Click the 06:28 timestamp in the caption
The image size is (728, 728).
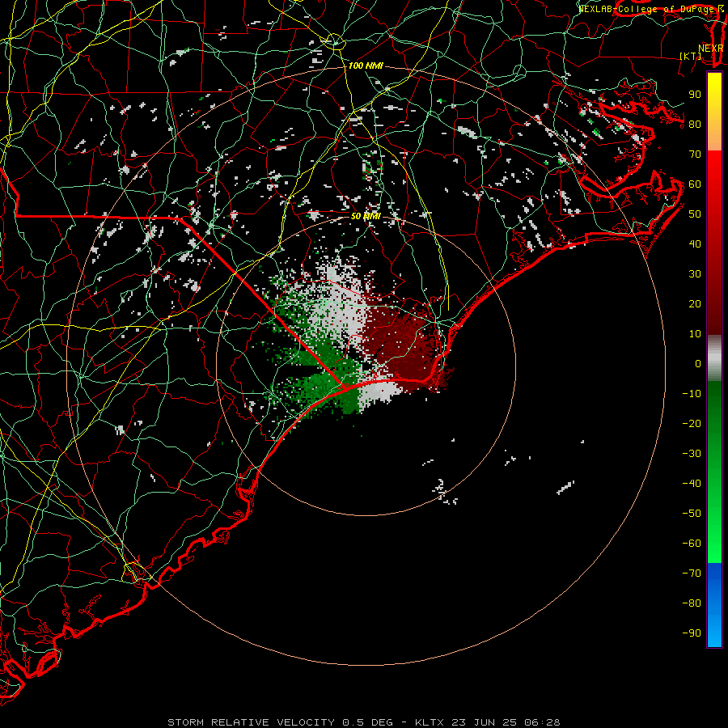pyautogui.click(x=542, y=722)
